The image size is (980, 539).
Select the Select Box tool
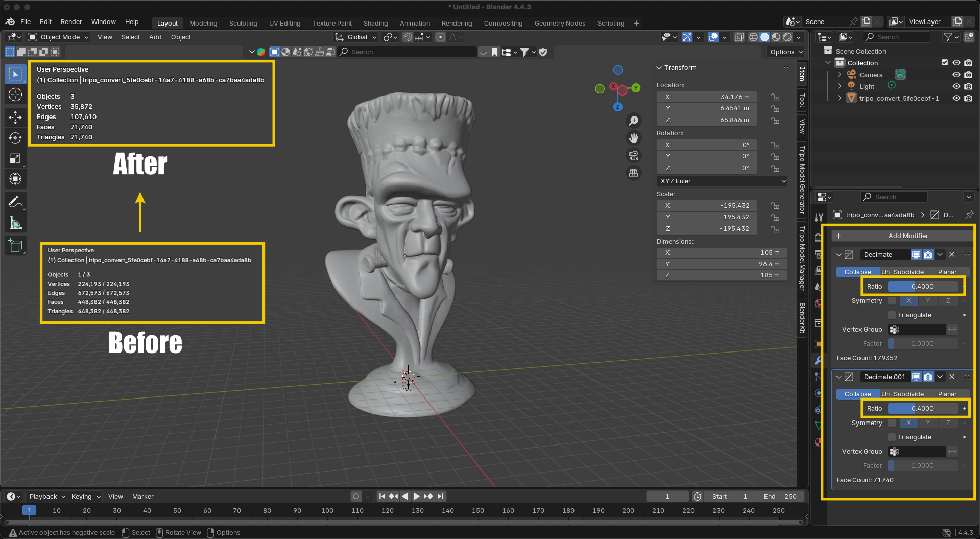pyautogui.click(x=15, y=74)
